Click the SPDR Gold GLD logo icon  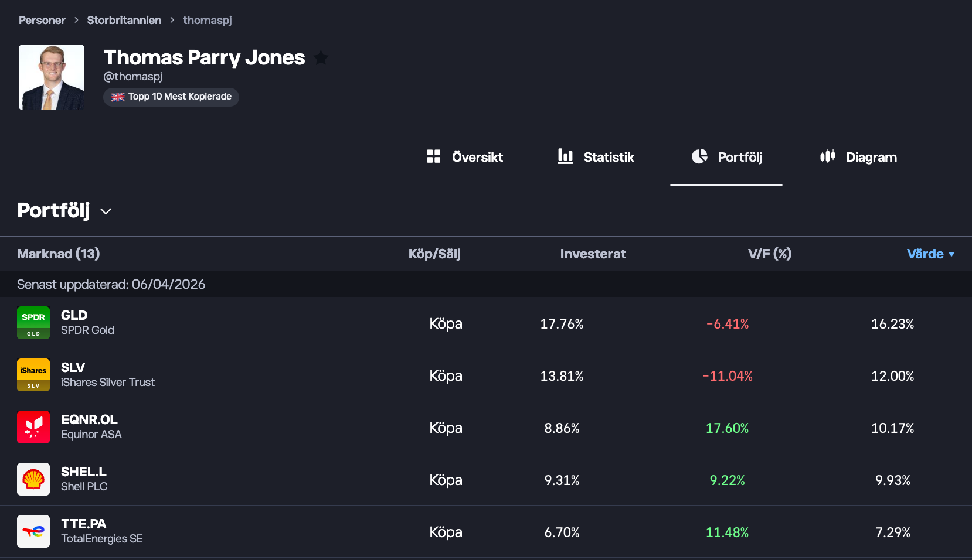click(x=33, y=323)
